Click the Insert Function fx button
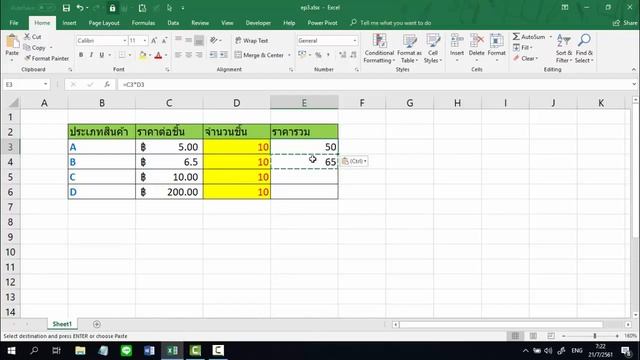The width and height of the screenshot is (640, 360). coord(107,84)
